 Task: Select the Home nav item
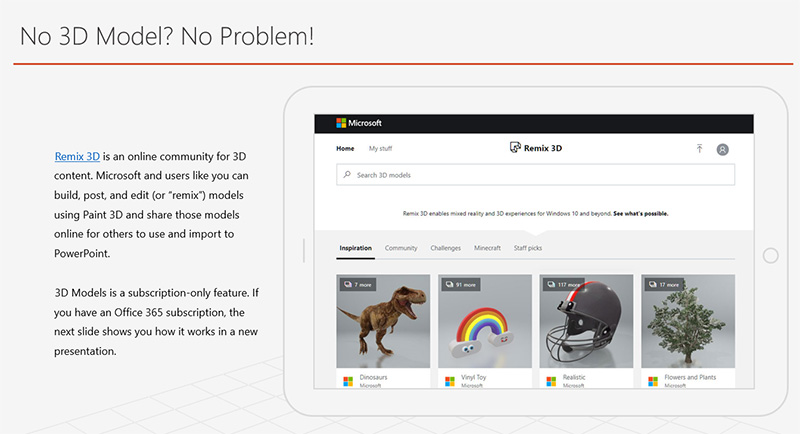click(x=345, y=148)
